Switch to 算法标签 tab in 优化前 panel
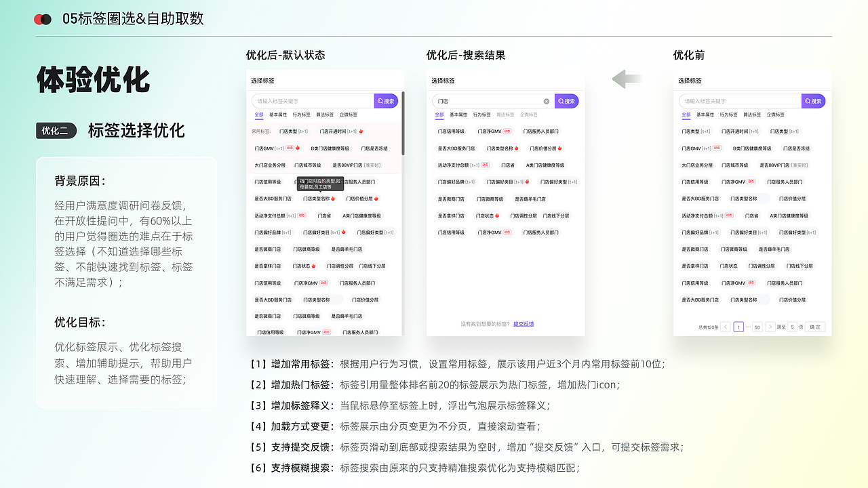The image size is (868, 488). 752,115
